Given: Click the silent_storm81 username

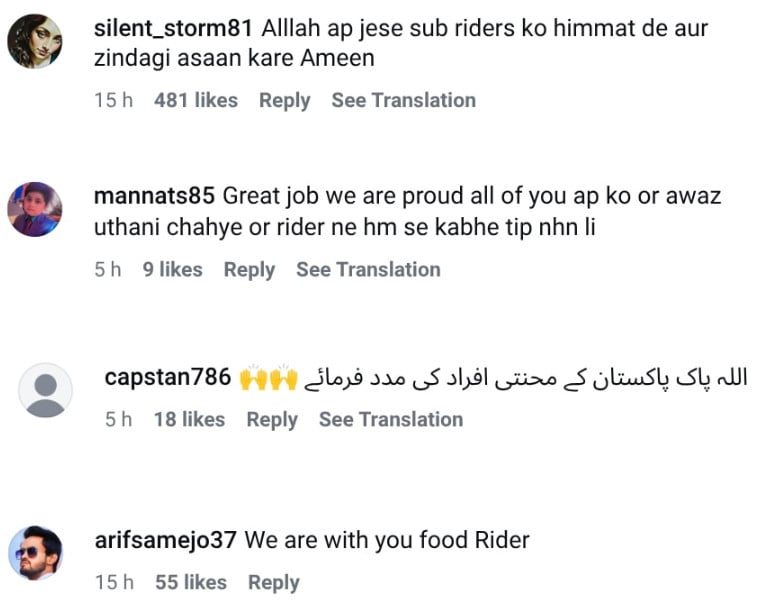Looking at the screenshot, I should coord(172,28).
